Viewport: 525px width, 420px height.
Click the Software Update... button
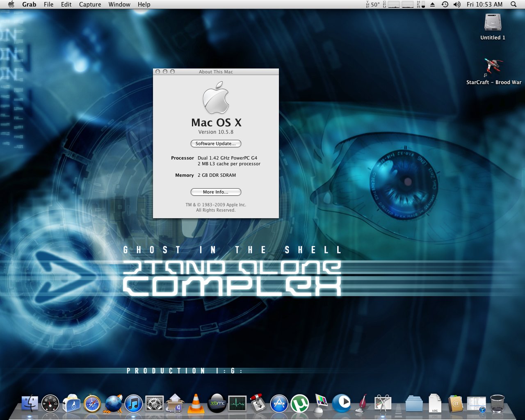tap(216, 144)
